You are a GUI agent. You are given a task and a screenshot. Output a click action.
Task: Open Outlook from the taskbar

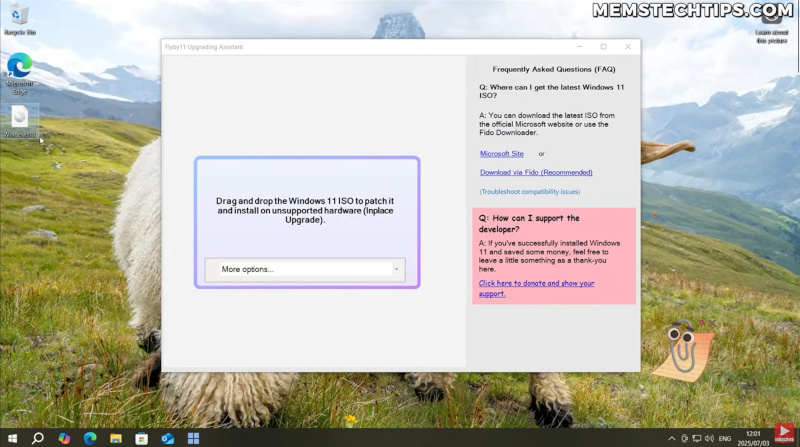pos(167,438)
